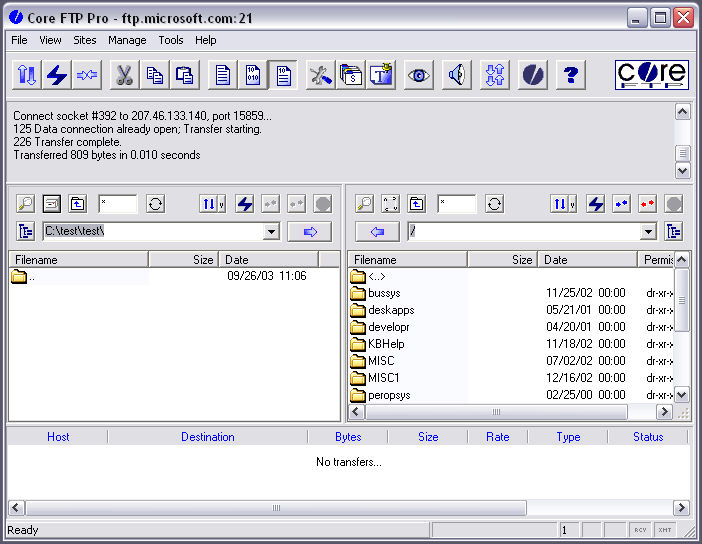Expand the local path C:\test\test\ dropdown
The image size is (702, 544).
[271, 232]
